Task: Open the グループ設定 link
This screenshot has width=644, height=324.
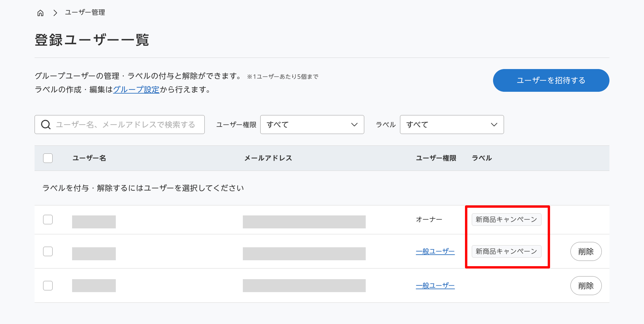Action: pyautogui.click(x=136, y=89)
